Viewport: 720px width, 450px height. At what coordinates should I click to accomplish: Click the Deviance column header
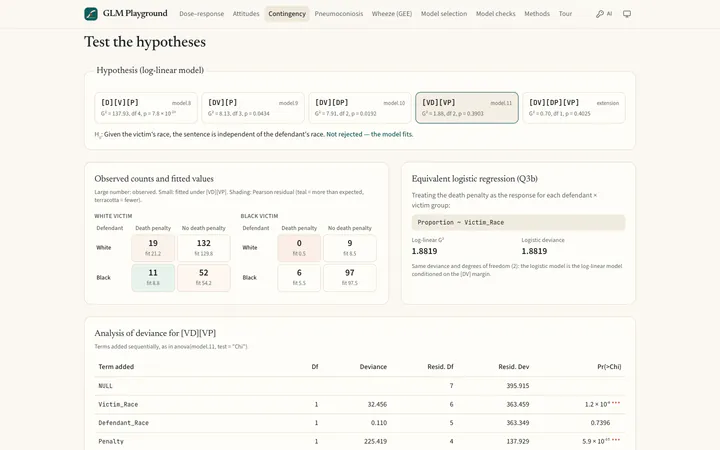click(x=373, y=366)
